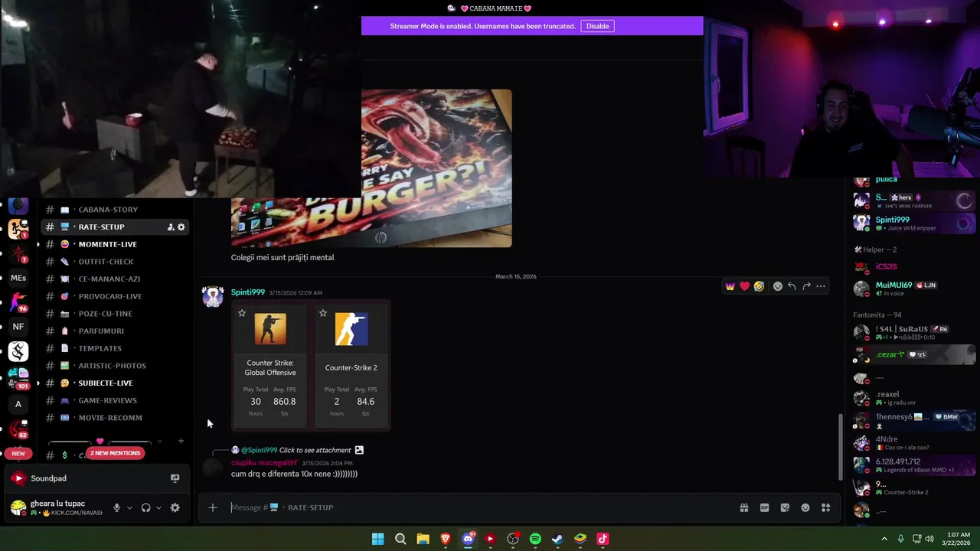
Task: Toggle microphone mute
Action: click(116, 507)
